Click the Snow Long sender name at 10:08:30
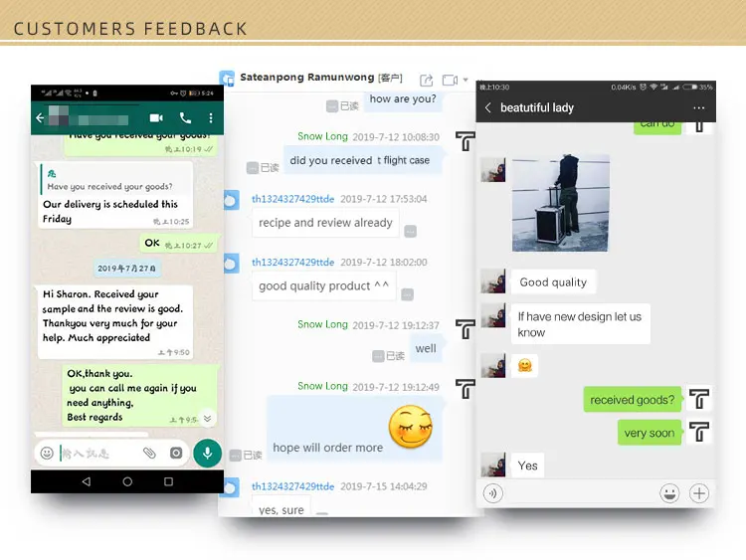The image size is (746, 560). pos(322,136)
